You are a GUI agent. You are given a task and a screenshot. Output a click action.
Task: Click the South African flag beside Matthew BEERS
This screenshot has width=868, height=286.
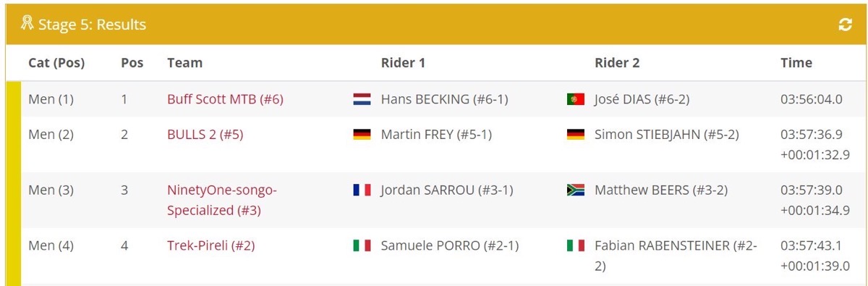coord(576,190)
